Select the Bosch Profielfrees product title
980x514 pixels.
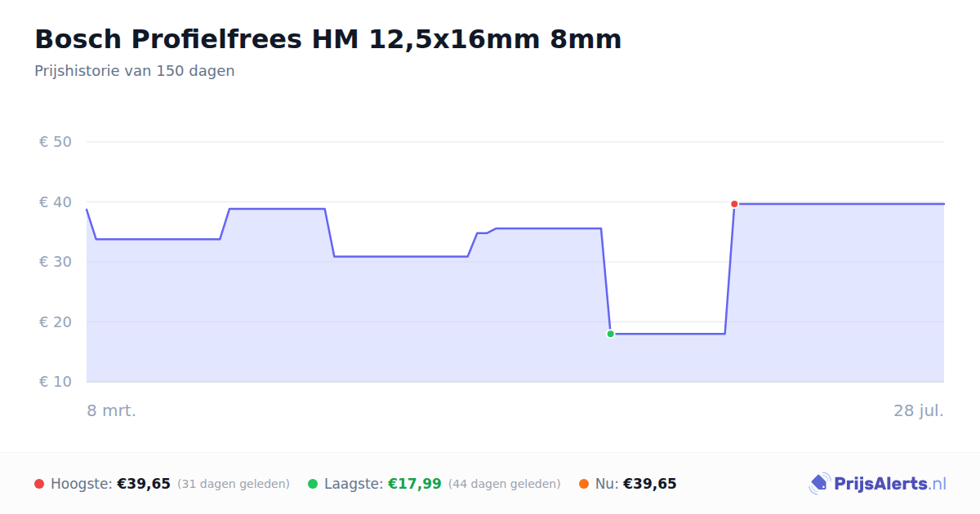327,39
